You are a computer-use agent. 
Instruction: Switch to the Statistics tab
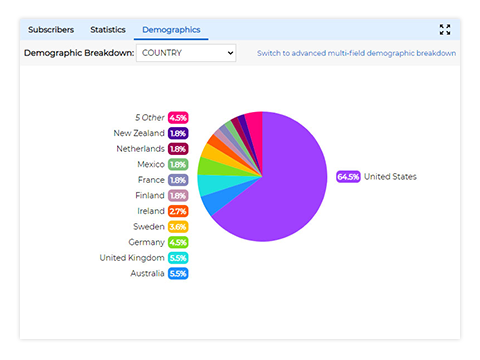point(108,30)
